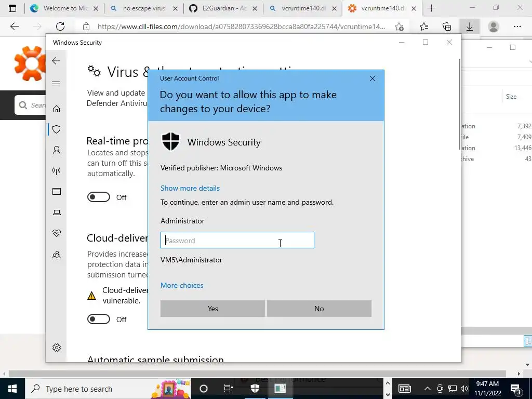
Task: Open Edge Favorites list
Action: pos(424,26)
